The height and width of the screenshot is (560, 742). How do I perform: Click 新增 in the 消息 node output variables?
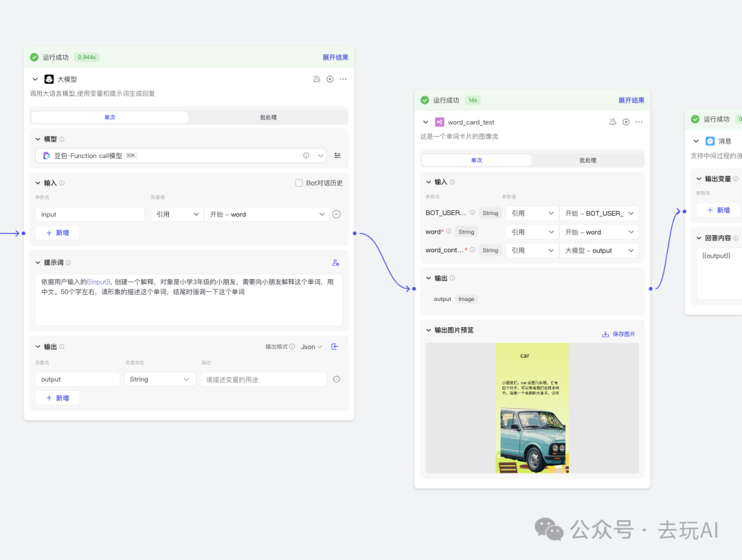719,210
